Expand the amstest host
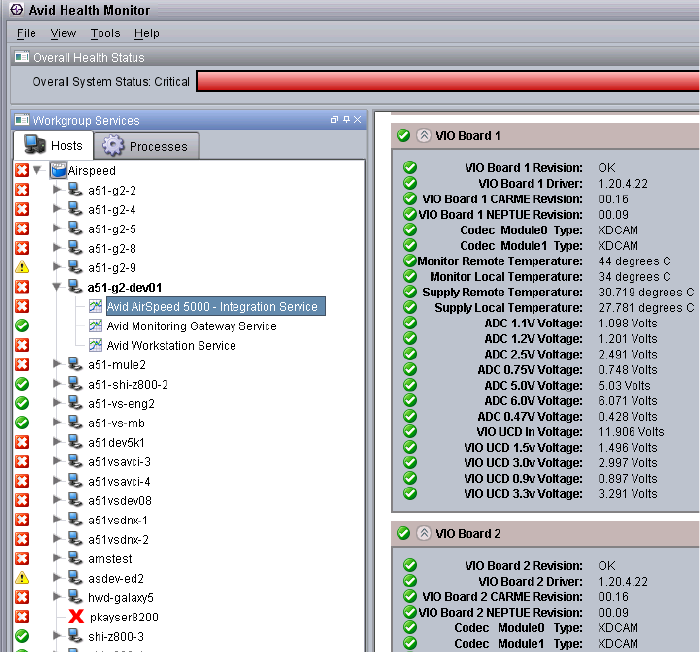The height and width of the screenshot is (652, 700). coord(57,558)
